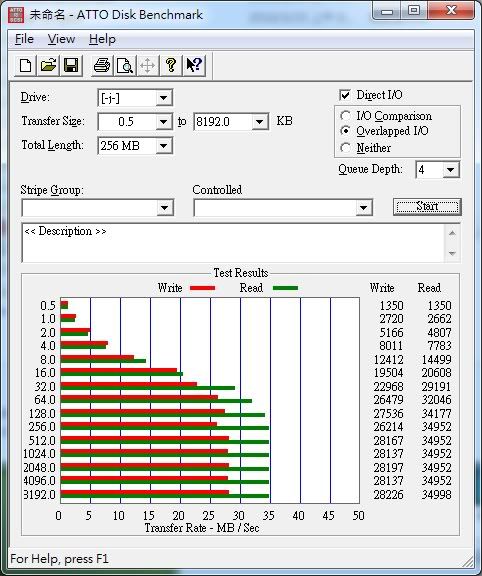Print results using the printer icon
This screenshot has height=576, width=482.
102,66
